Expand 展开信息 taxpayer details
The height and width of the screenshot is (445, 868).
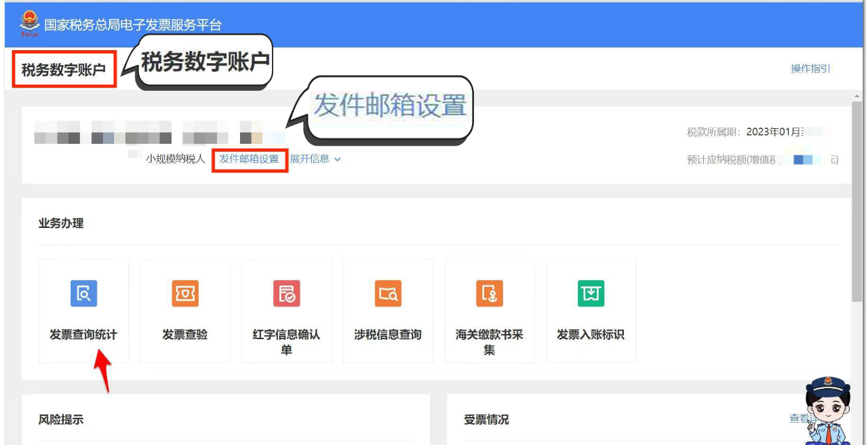click(310, 159)
